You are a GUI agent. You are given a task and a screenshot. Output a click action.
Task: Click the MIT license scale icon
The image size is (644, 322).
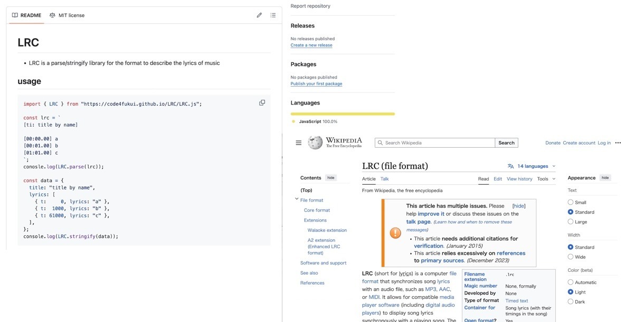tap(52, 15)
